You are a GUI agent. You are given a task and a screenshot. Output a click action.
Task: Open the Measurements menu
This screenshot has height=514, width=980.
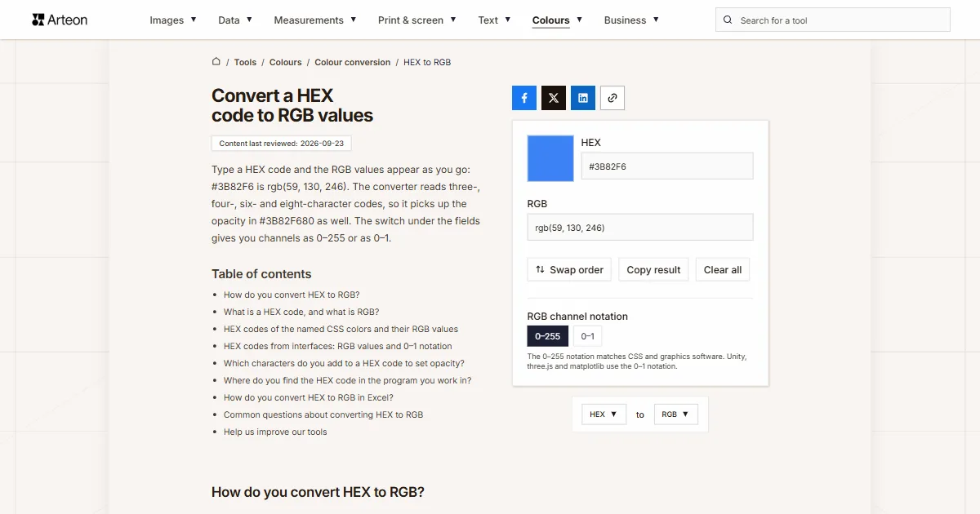click(315, 20)
